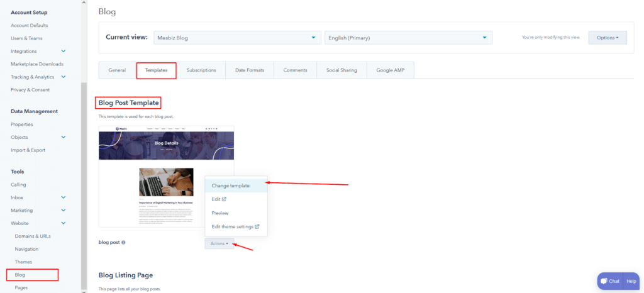644x293 pixels.
Task: Switch to the Date Formats tab
Action: point(250,70)
